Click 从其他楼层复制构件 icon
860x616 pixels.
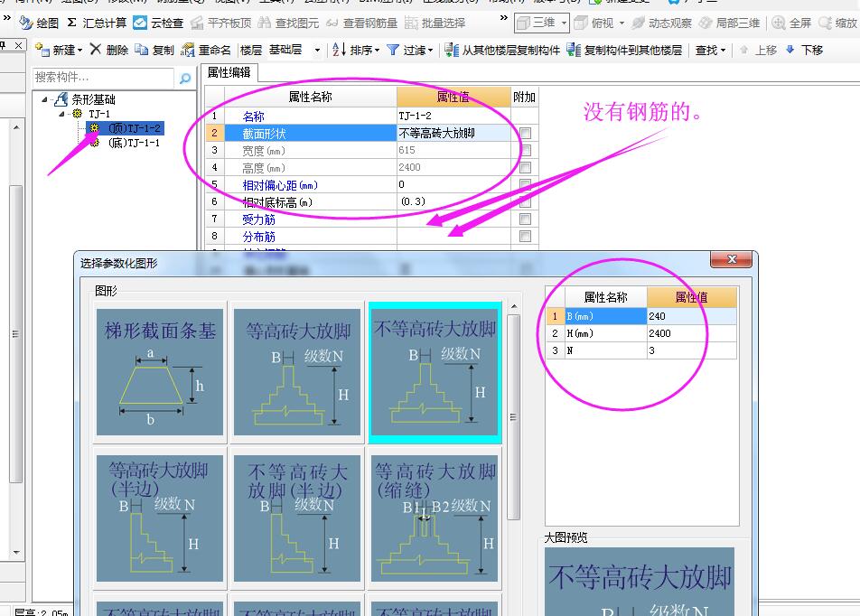[452, 50]
